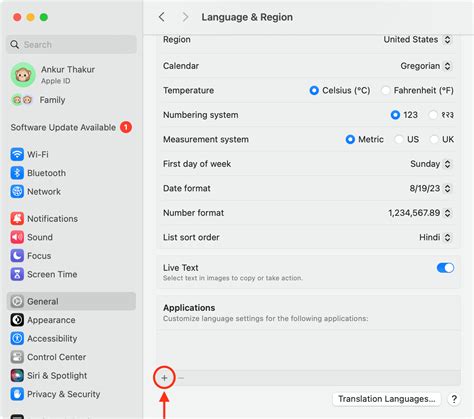The width and height of the screenshot is (474, 419).
Task: Click Ankur Thakur's monkey avatar
Action: tap(23, 75)
